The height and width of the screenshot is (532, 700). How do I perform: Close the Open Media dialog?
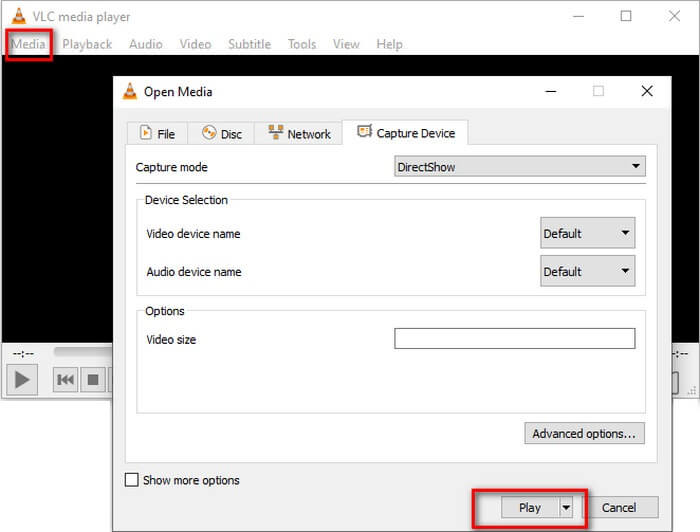[x=647, y=91]
